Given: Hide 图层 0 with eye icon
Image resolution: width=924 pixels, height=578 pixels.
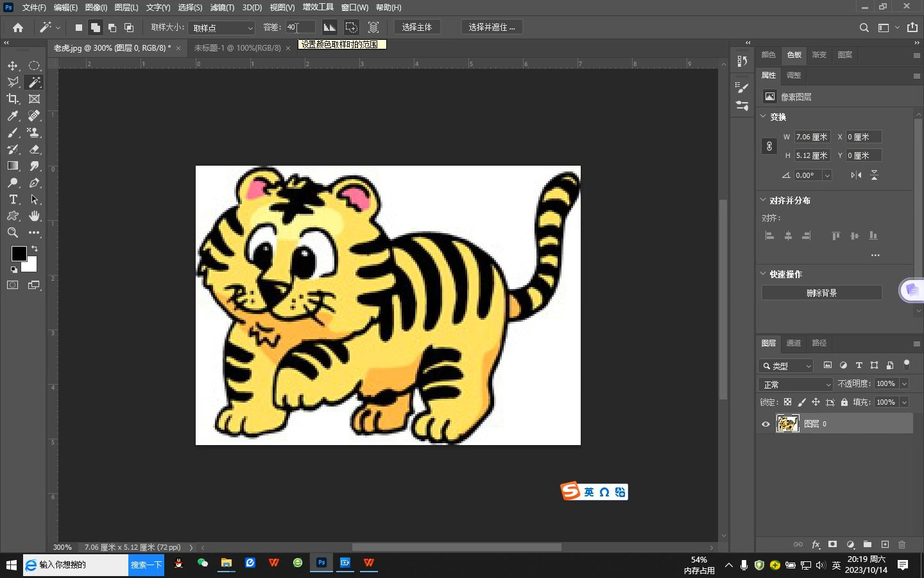Looking at the screenshot, I should 766,424.
